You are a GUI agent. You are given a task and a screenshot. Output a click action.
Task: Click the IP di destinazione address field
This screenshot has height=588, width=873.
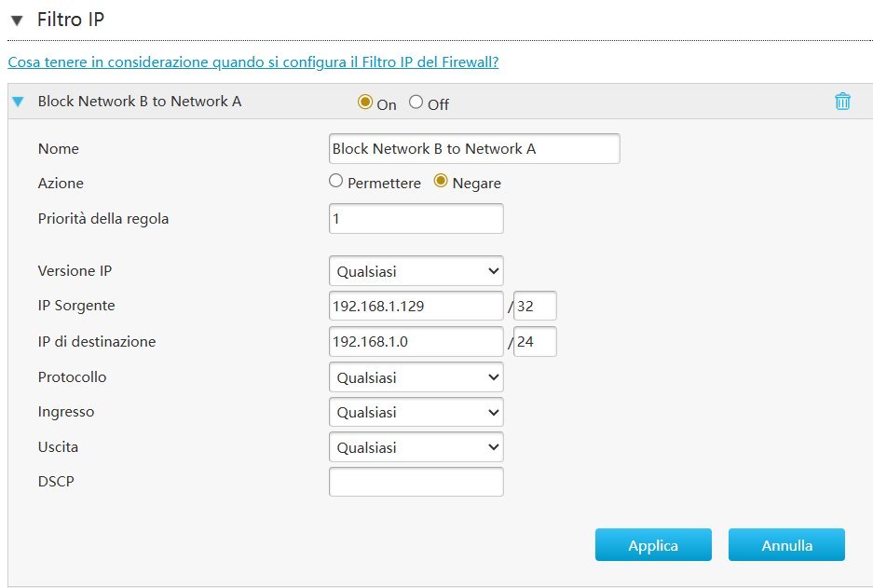coord(416,342)
